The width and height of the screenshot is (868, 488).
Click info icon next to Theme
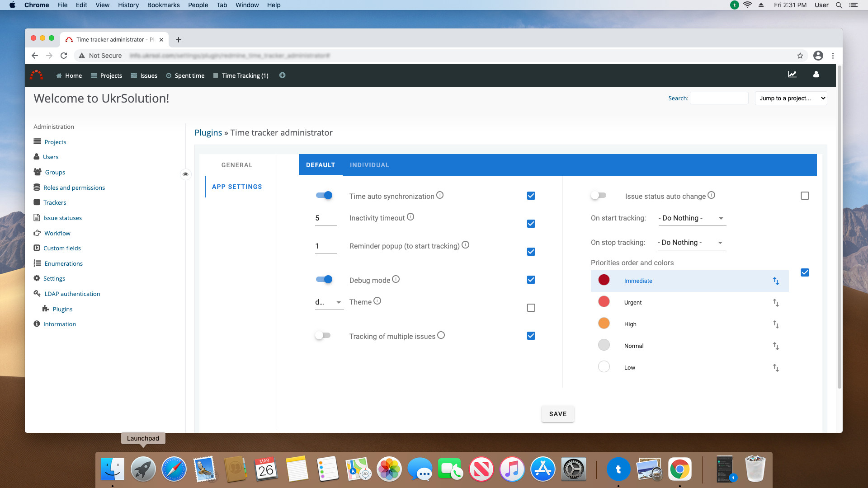click(377, 301)
